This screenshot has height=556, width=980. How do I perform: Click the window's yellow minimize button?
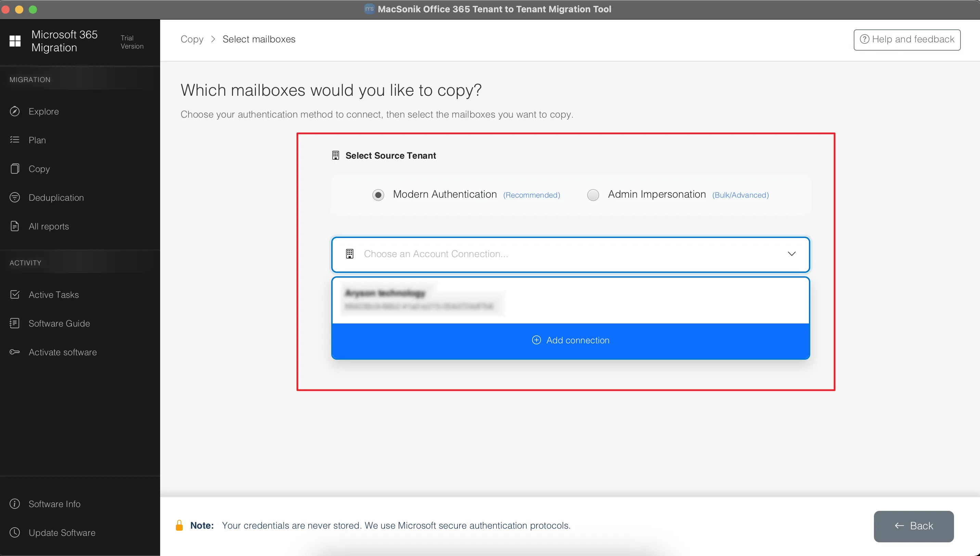(19, 9)
